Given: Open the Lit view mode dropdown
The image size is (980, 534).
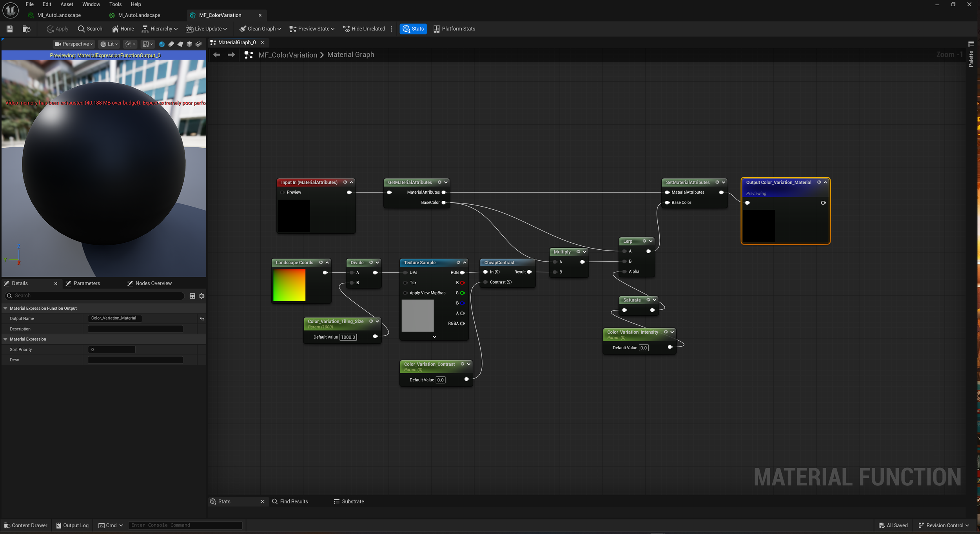Looking at the screenshot, I should tap(109, 44).
